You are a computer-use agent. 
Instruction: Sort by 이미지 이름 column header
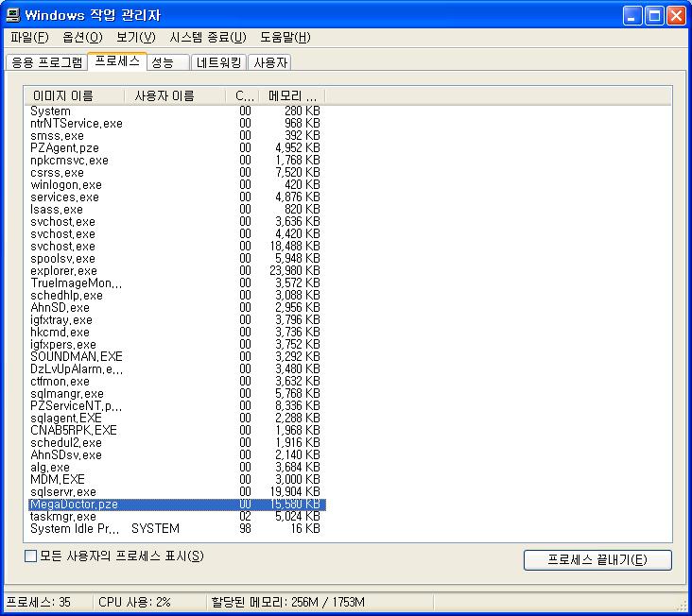tap(74, 95)
